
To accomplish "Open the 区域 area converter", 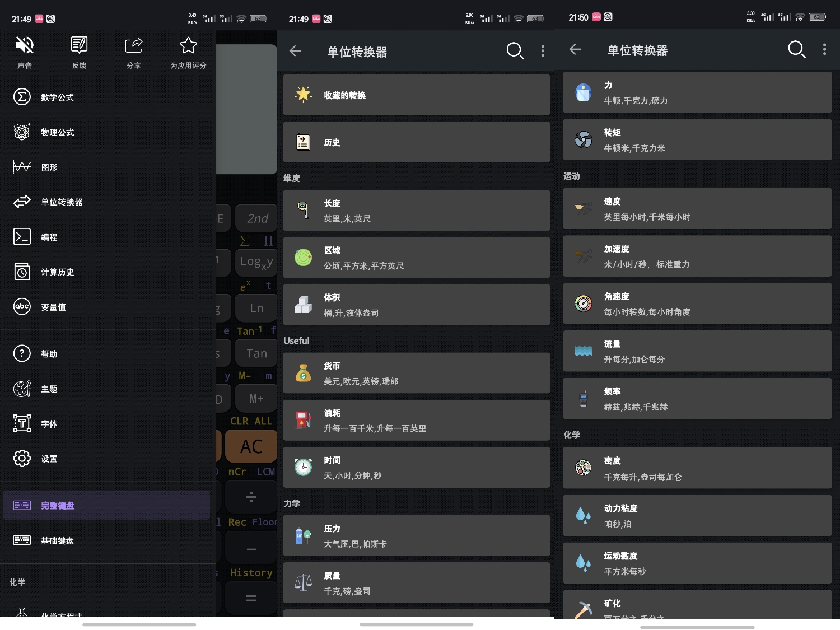I will [x=417, y=258].
